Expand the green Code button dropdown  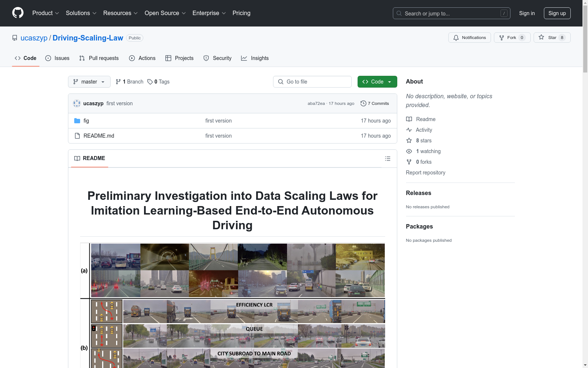[390, 82]
